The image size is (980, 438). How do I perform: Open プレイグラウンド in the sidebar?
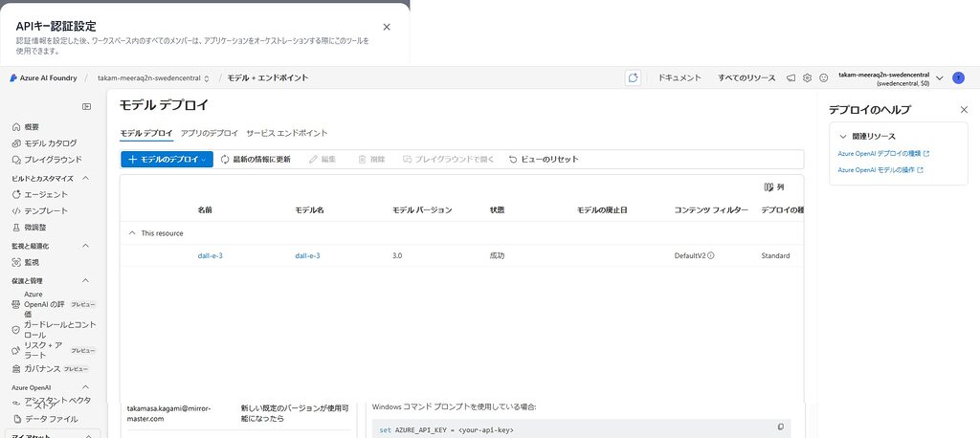pos(47,160)
